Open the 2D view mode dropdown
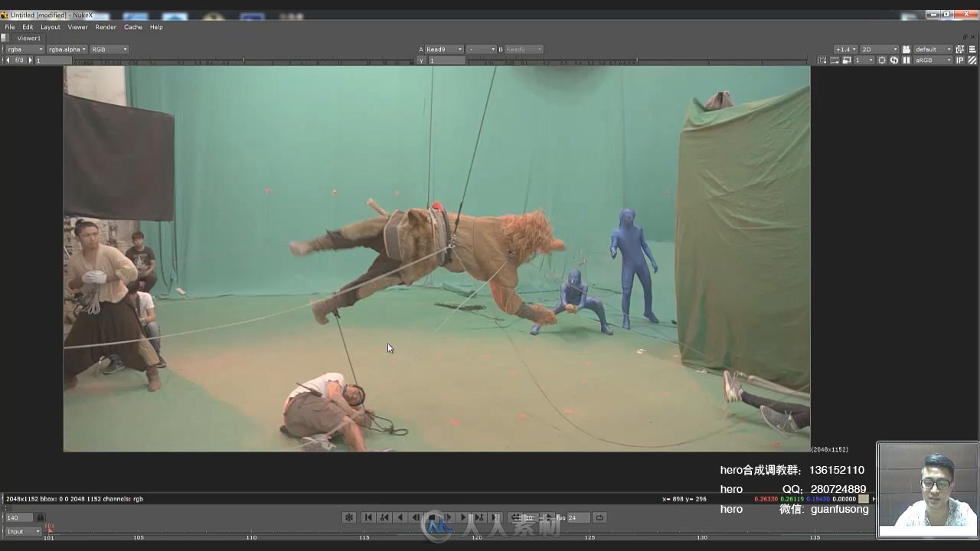 click(x=880, y=49)
